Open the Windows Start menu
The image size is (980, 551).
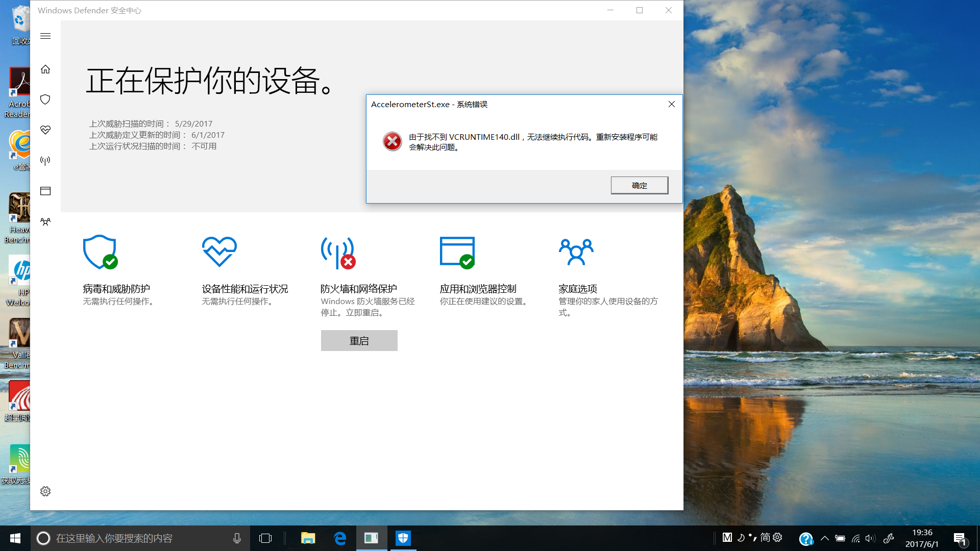click(15, 538)
